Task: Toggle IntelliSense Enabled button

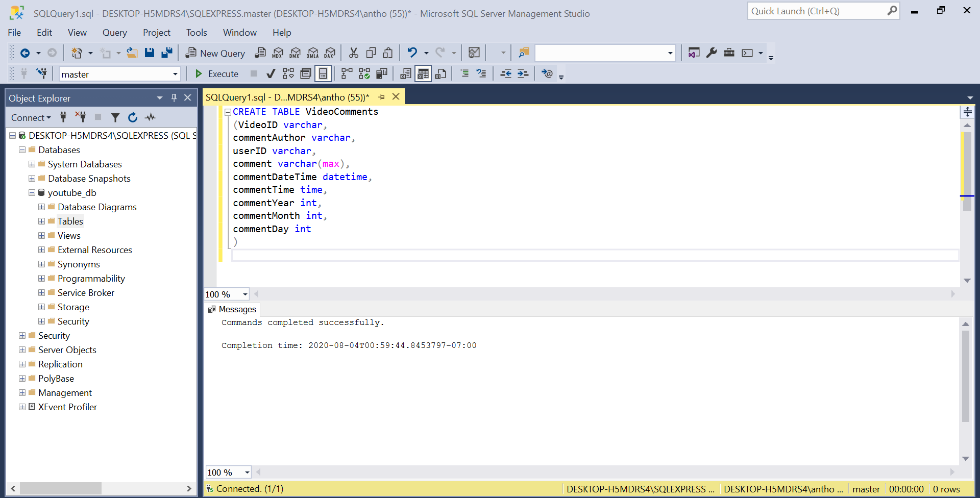Action: click(323, 74)
